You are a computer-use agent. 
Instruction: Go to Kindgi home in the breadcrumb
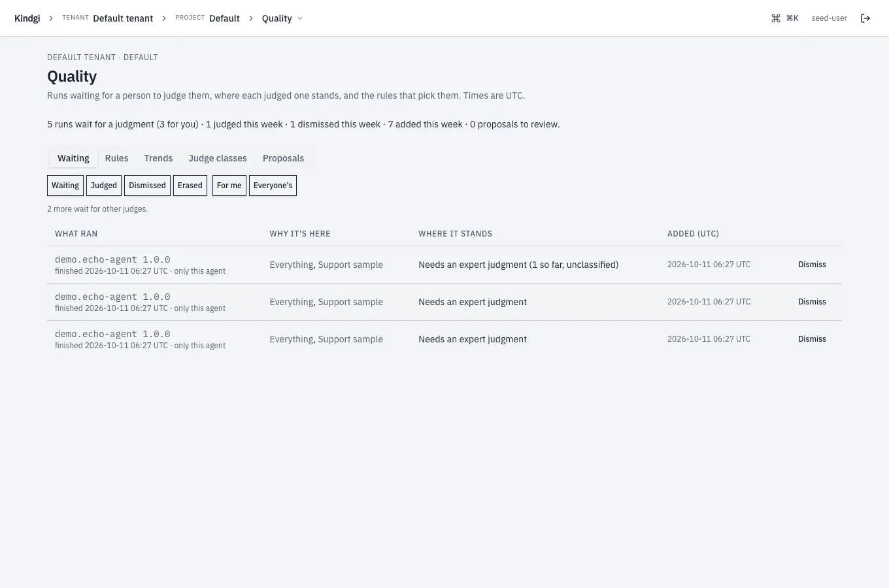(x=27, y=18)
